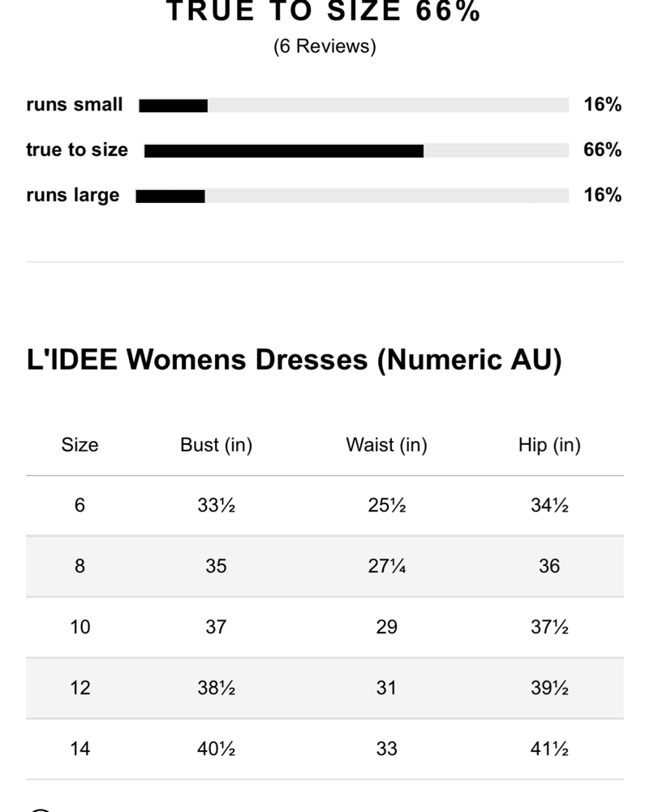Viewport: 650px width, 812px height.
Task: Click the partially visible circle icon below the table
Action: 41,809
